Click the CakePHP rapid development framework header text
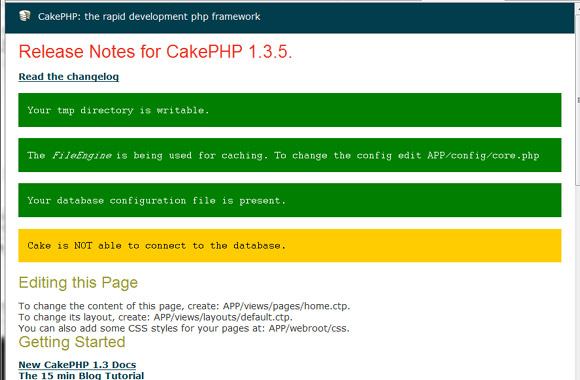Image resolution: width=580 pixels, height=380 pixels. click(x=149, y=17)
